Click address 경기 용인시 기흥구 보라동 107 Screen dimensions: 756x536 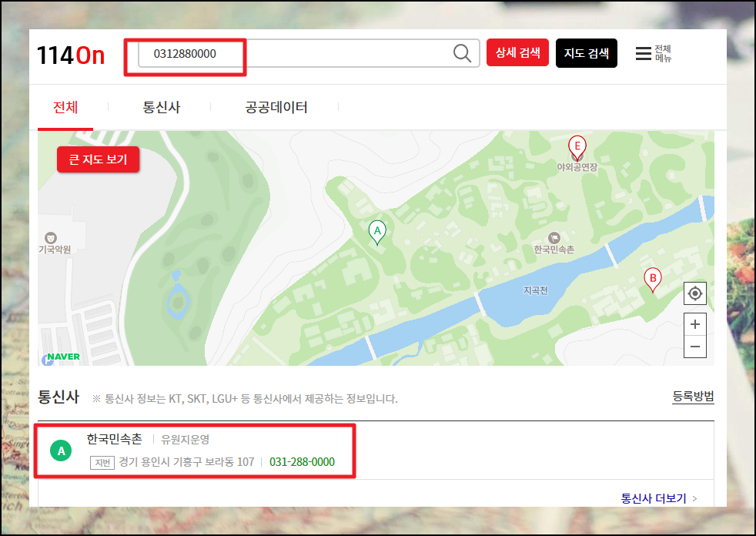pos(186,462)
